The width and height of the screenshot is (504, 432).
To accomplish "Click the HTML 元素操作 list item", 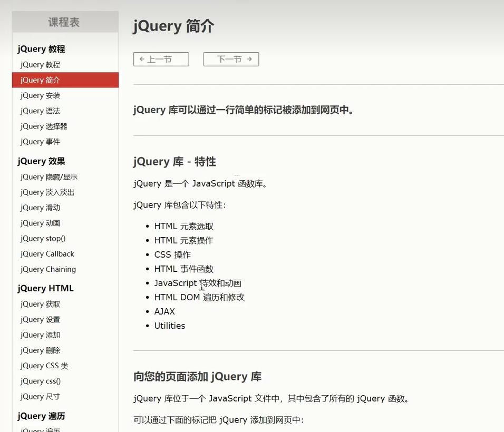I will (x=184, y=241).
